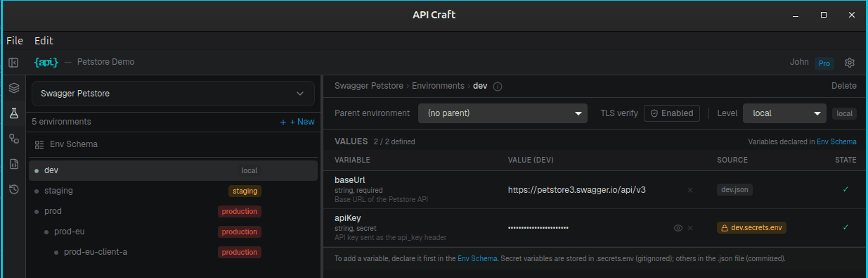Select the dev environment row
868x278 pixels.
pos(173,170)
